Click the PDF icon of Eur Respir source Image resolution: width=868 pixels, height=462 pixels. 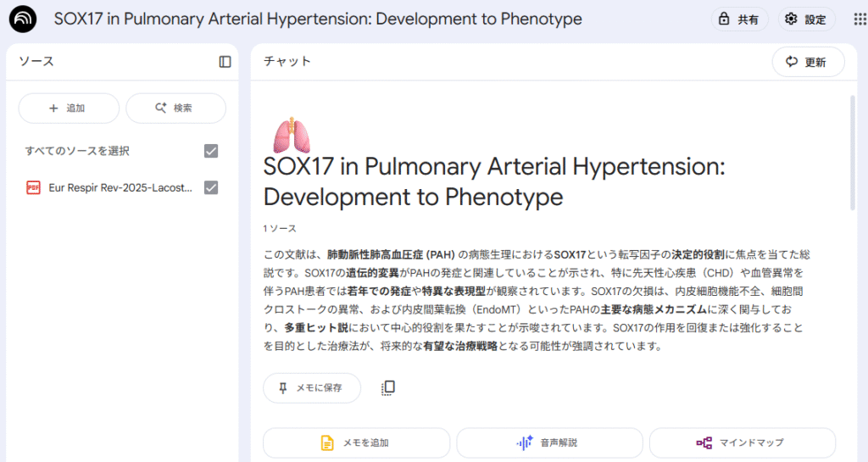34,187
